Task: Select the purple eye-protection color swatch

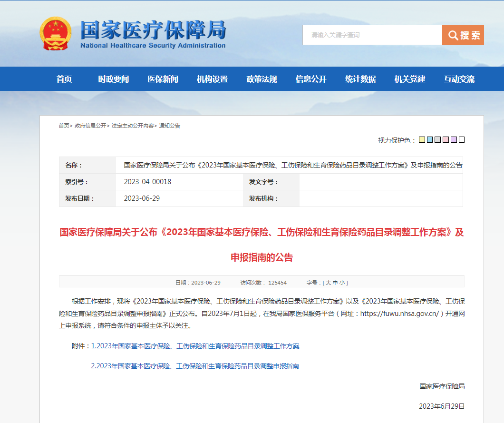Action: pyautogui.click(x=454, y=139)
